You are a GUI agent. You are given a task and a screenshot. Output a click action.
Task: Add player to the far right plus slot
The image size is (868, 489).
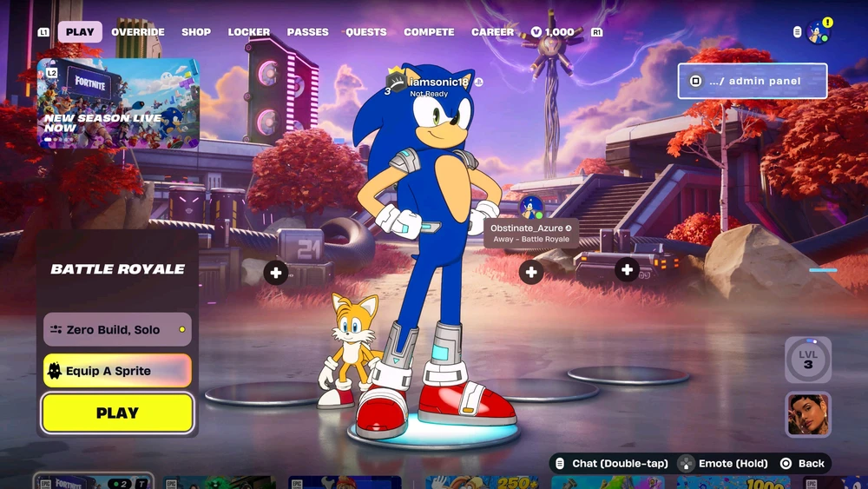[627, 270]
